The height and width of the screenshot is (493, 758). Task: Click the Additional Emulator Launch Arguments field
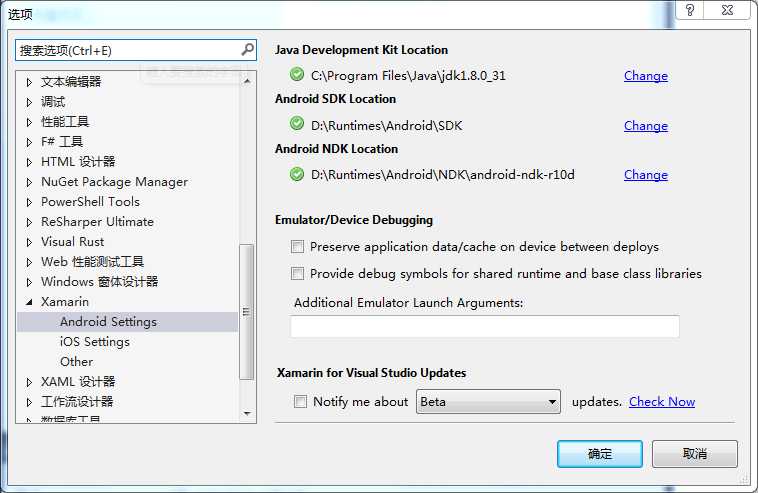[485, 327]
